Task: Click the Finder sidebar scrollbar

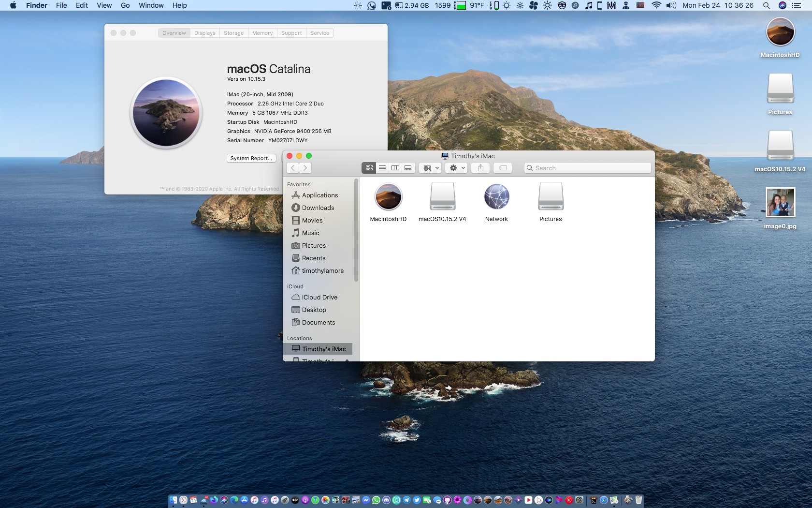Action: [x=356, y=230]
